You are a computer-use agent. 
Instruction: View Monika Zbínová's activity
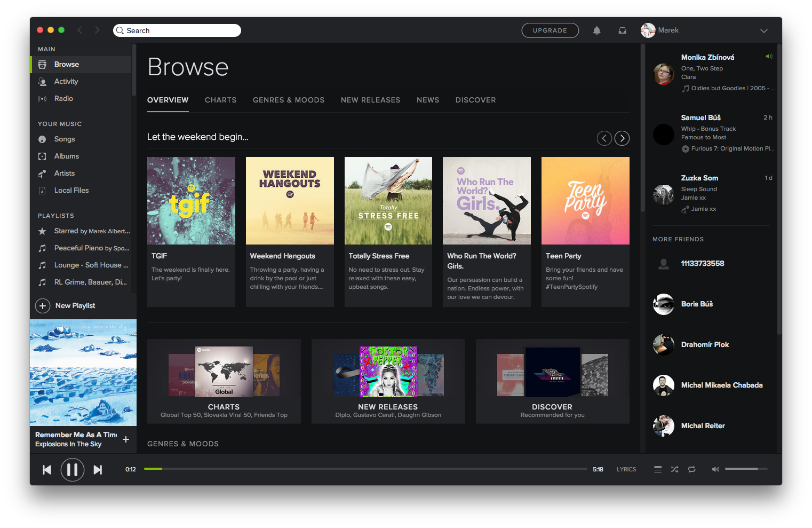pos(708,57)
